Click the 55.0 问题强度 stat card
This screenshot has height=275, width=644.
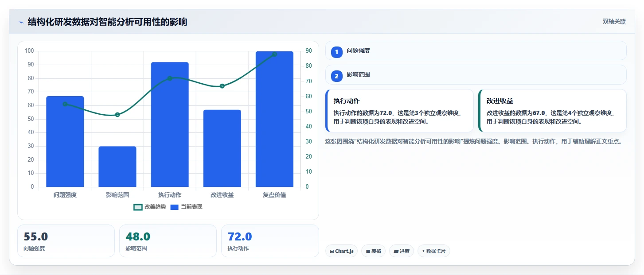[66, 241]
